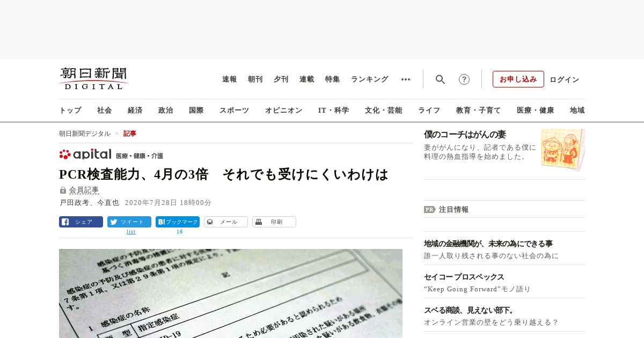This screenshot has height=338, width=644.
Task: Click the ログイン link
Action: (x=565, y=79)
